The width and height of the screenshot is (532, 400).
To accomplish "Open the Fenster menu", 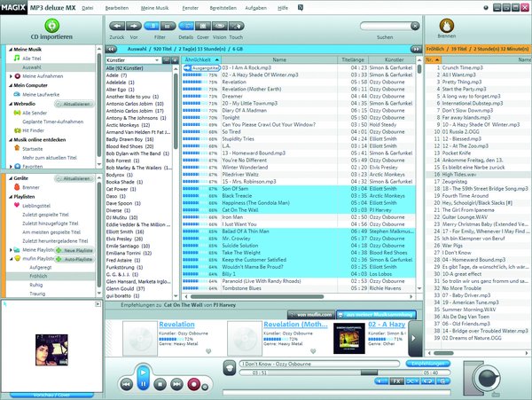I will tap(190, 8).
